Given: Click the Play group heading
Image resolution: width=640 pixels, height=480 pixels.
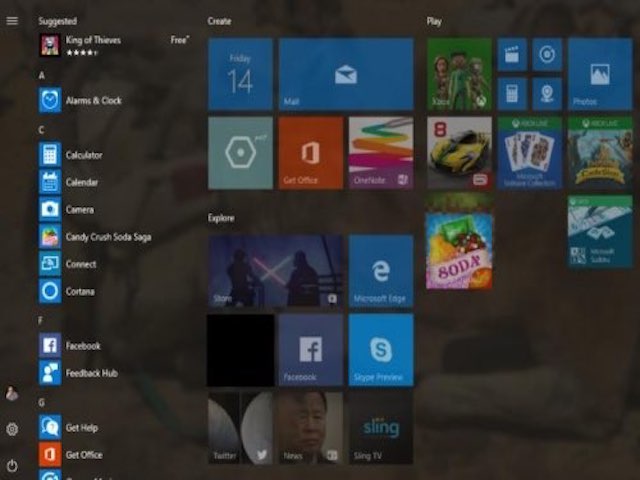Looking at the screenshot, I should (434, 21).
